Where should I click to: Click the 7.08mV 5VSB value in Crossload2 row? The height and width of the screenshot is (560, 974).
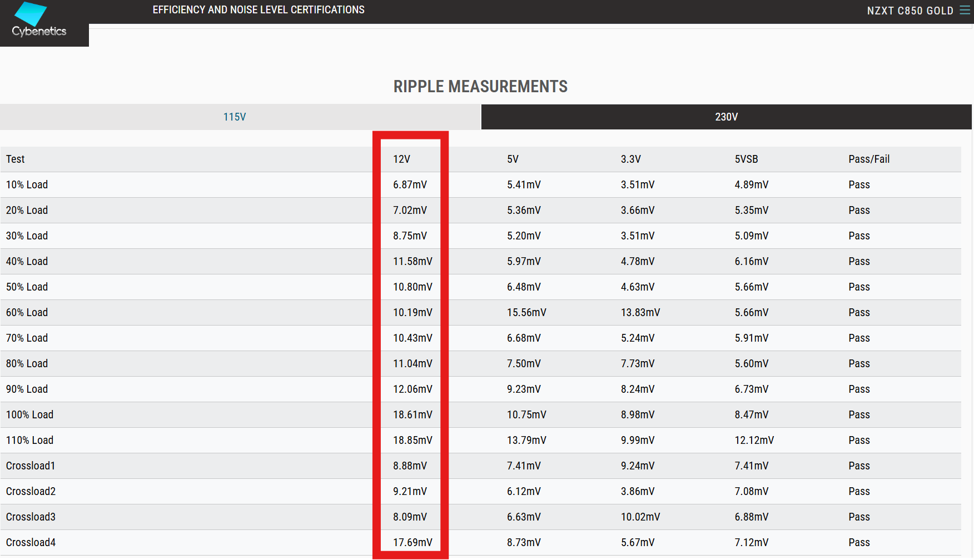click(x=751, y=492)
